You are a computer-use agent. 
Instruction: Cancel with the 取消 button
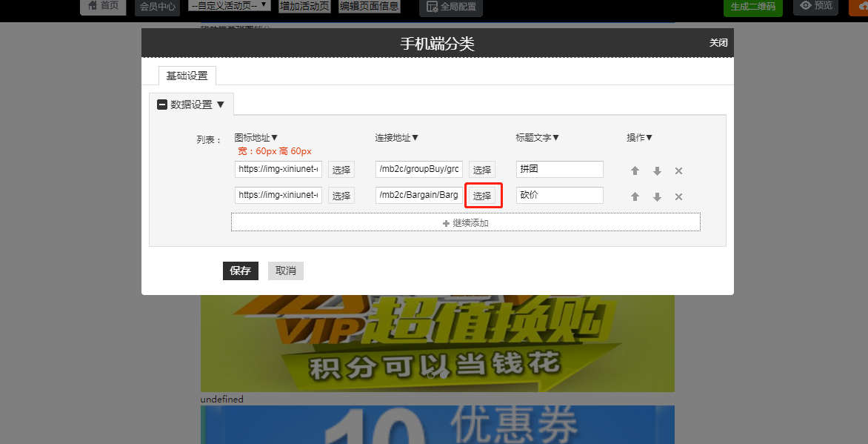point(286,271)
